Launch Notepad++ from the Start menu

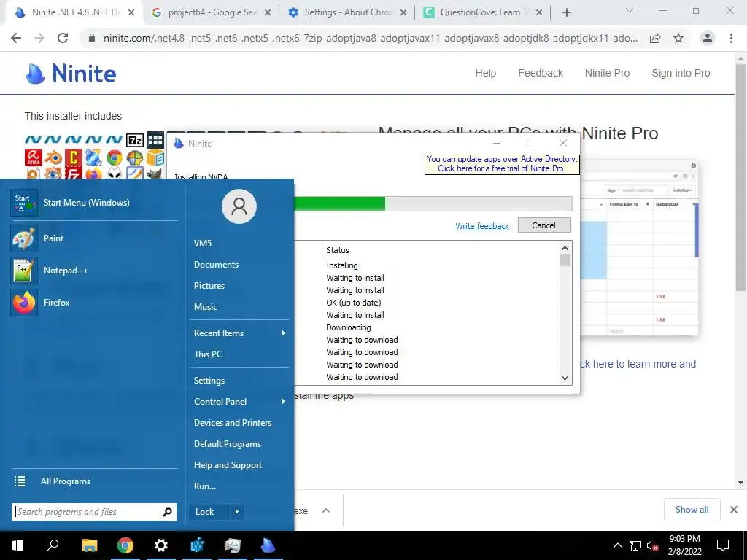point(94,270)
